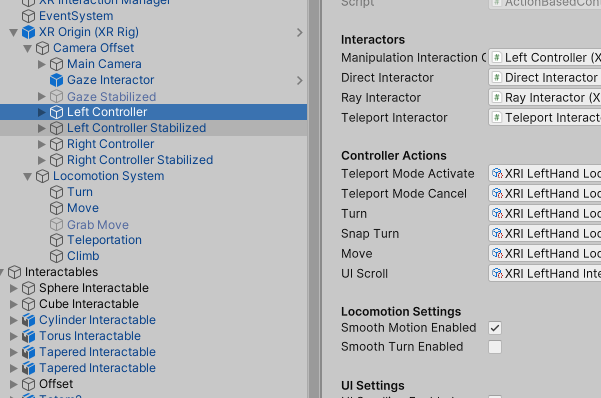Screen dimensions: 601x398
Task: Click the Gaze Interactor prefab cube icon
Action: point(56,80)
